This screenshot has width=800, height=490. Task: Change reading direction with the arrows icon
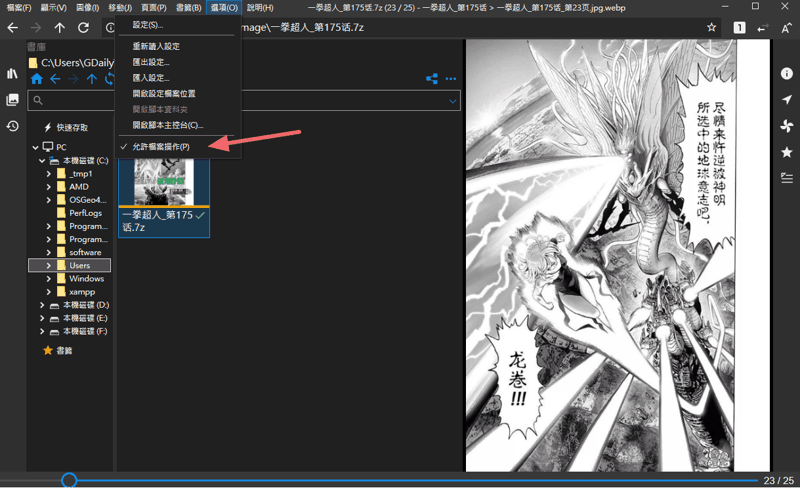[x=763, y=28]
